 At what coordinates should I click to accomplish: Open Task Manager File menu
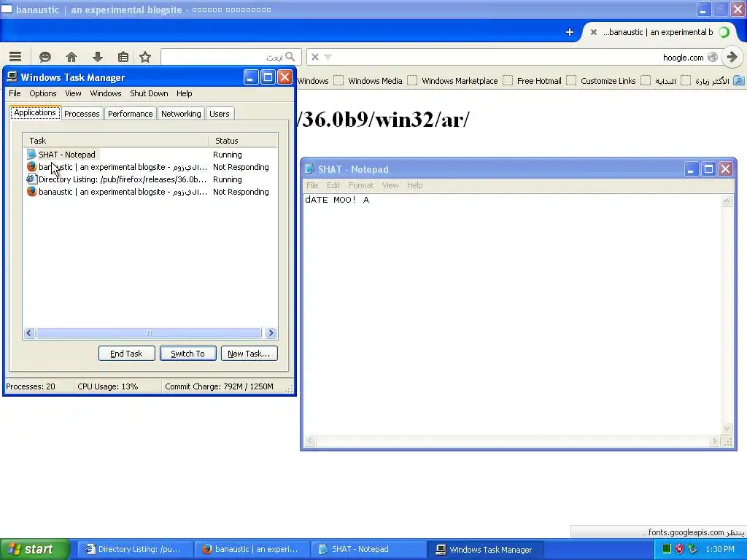(x=15, y=93)
